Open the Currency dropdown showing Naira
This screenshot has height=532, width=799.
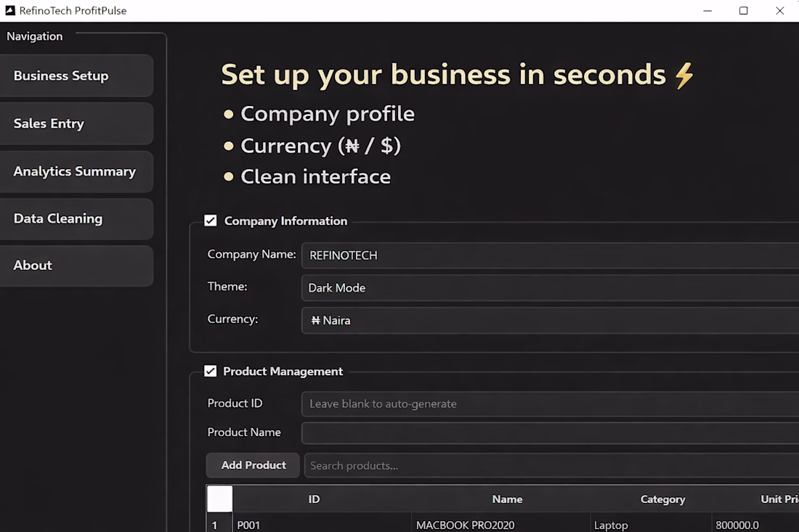pyautogui.click(x=551, y=320)
